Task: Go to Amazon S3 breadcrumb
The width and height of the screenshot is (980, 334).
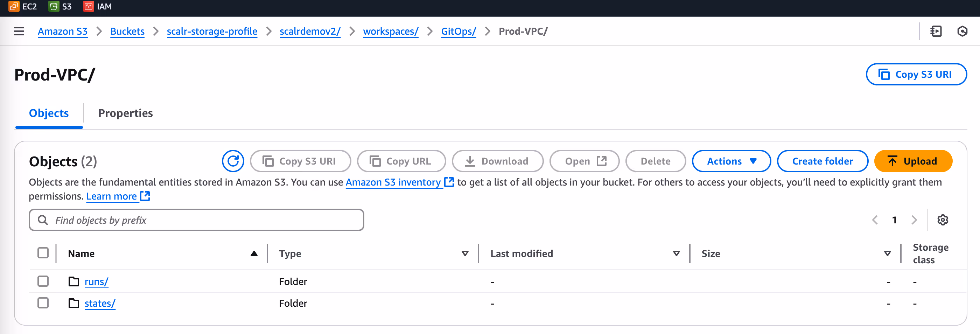Action: pyautogui.click(x=62, y=31)
